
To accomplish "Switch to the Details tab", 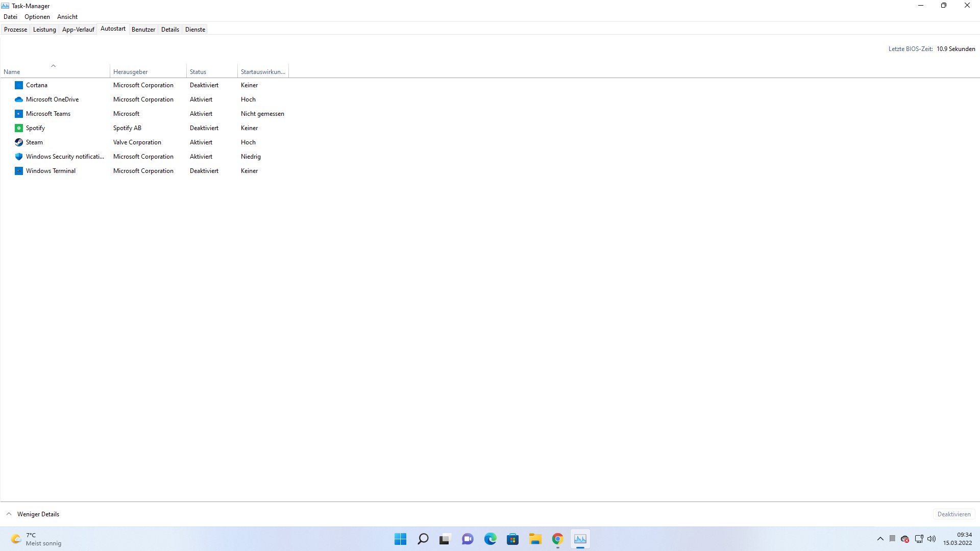I will (170, 30).
